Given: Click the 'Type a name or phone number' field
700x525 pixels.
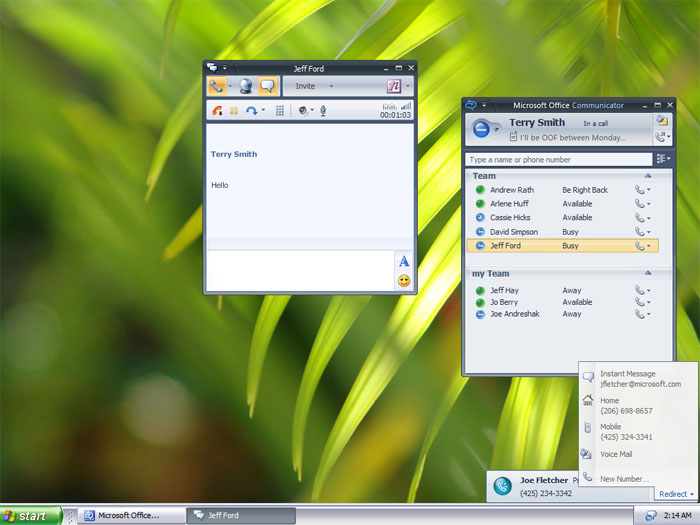Looking at the screenshot, I should (558, 159).
